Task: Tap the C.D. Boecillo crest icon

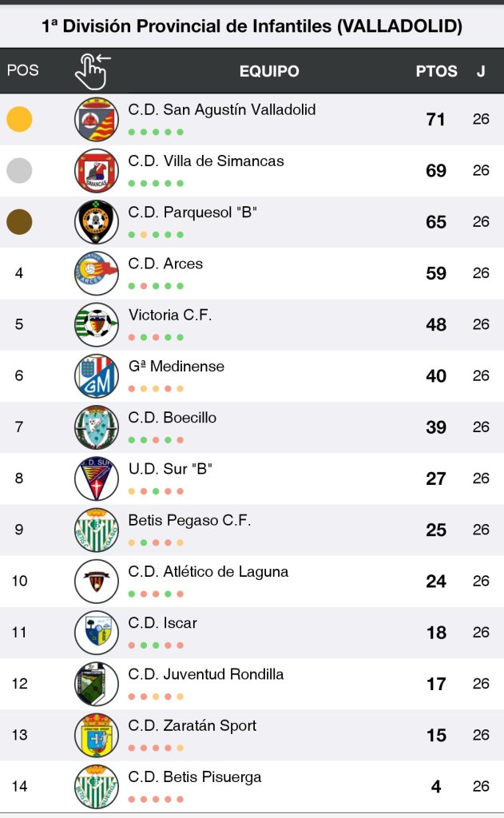Action: pyautogui.click(x=97, y=427)
